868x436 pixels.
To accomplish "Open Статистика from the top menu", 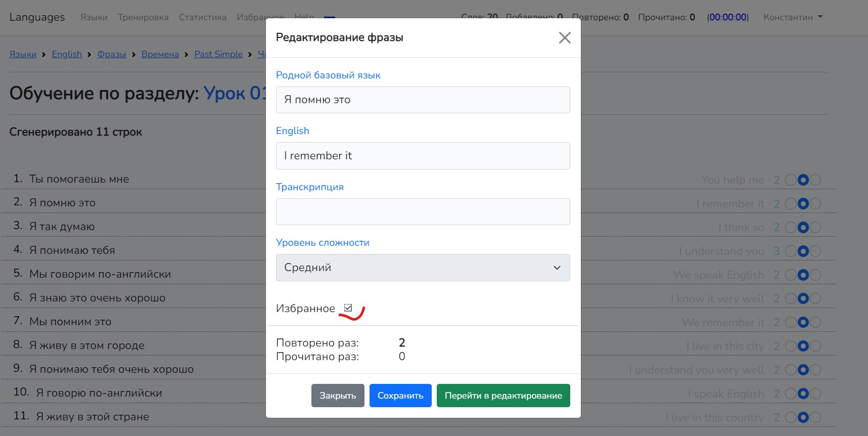I will click(202, 17).
